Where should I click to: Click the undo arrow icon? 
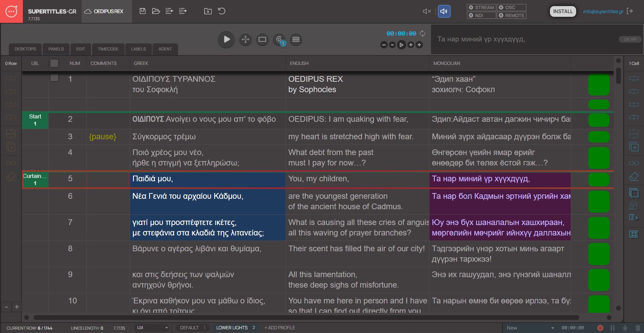click(x=222, y=11)
